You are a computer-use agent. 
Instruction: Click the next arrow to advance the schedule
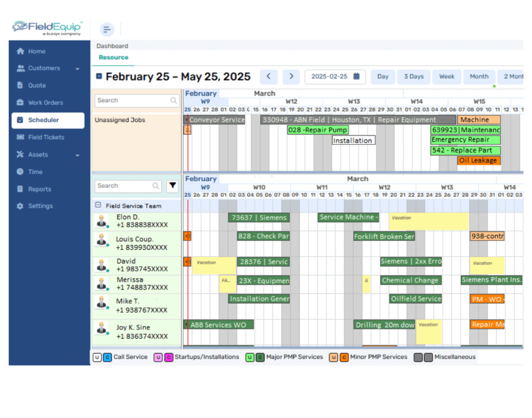[291, 76]
